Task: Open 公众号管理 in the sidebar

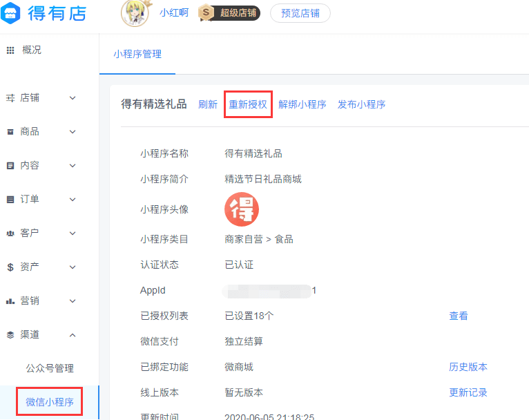Action: 50,368
